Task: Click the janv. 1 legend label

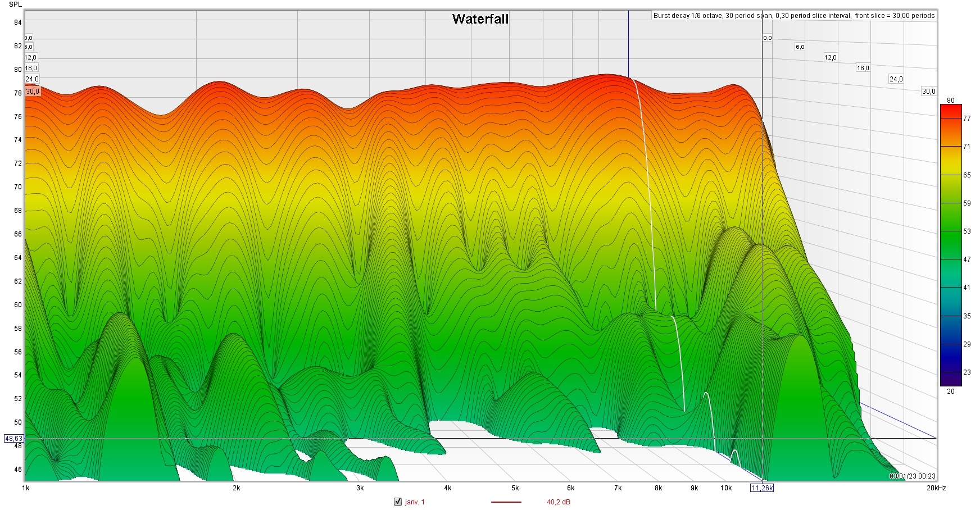Action: click(x=415, y=502)
